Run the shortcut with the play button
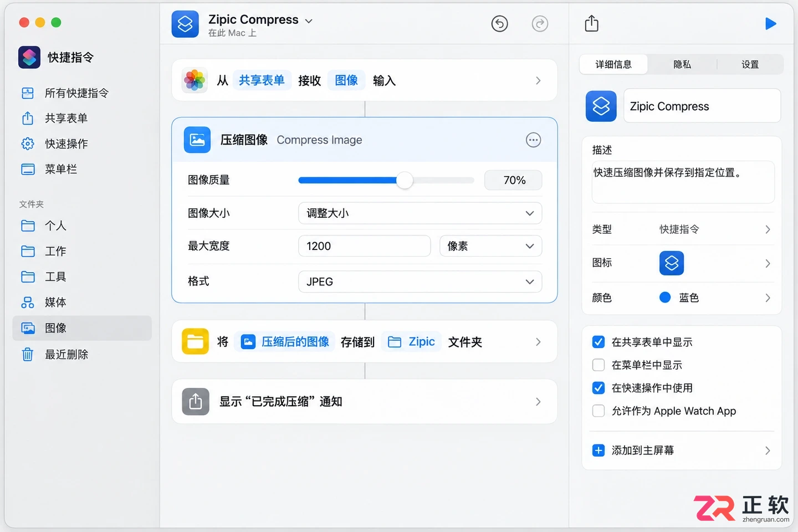The image size is (798, 532). [x=770, y=24]
